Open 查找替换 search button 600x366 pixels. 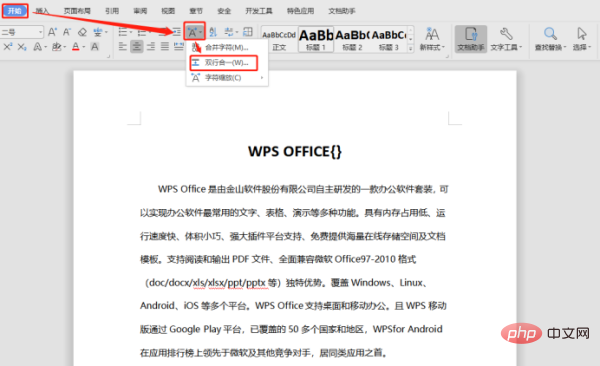[550, 39]
